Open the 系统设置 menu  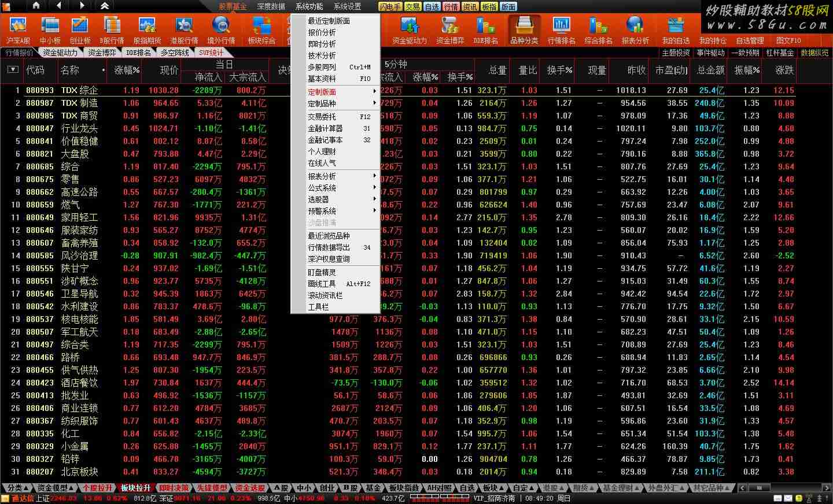click(347, 6)
